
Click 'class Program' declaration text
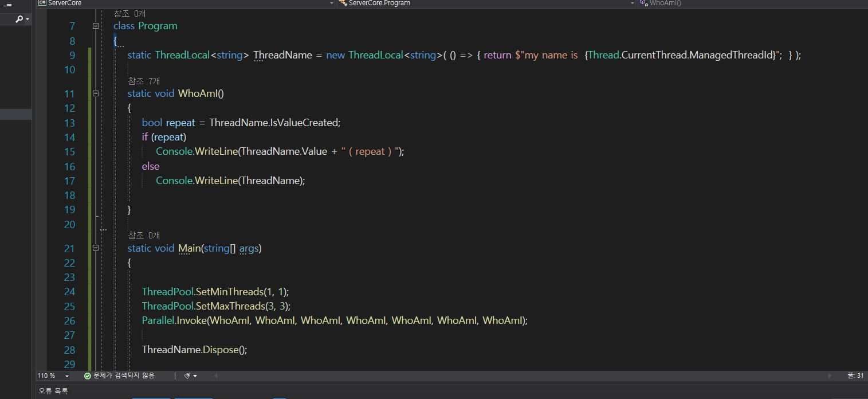(146, 26)
